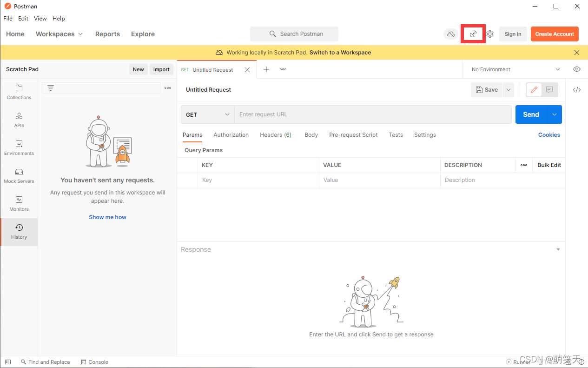Open history sidebar more options ellipsis
This screenshot has width=588, height=368.
pos(168,88)
